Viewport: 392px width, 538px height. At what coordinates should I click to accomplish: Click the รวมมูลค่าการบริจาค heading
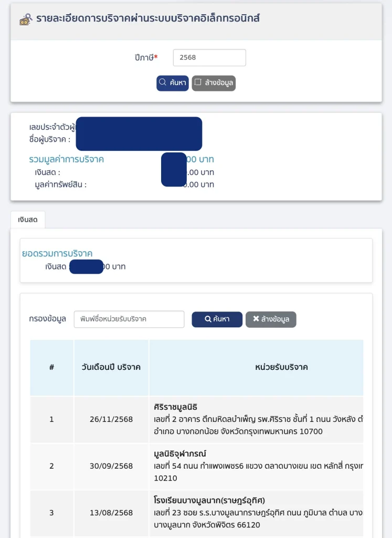coord(67,159)
